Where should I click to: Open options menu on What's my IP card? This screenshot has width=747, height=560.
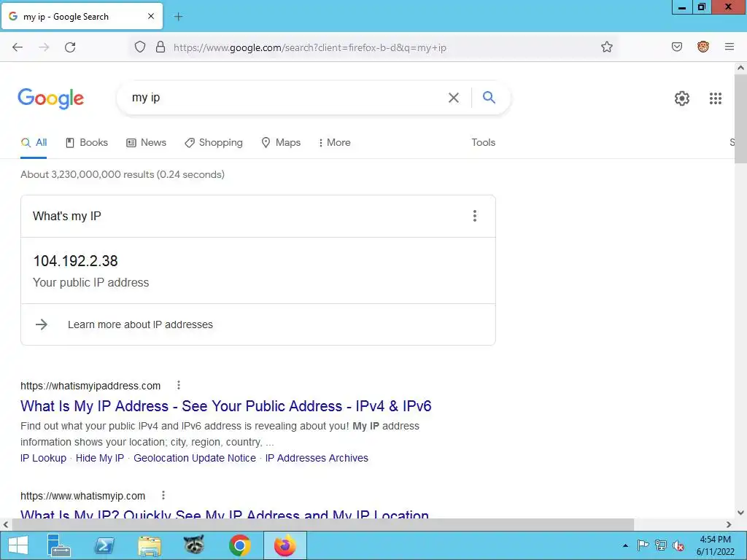pyautogui.click(x=474, y=216)
